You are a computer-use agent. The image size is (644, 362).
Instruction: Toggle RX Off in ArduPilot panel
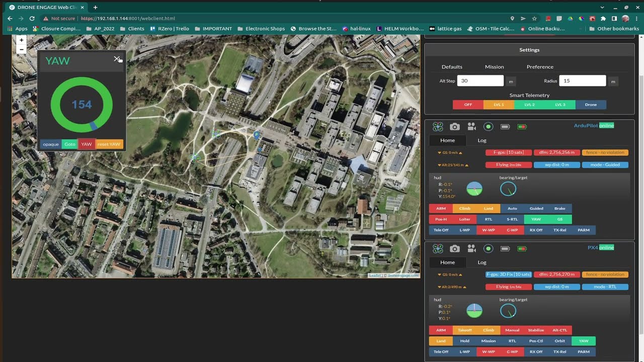pyautogui.click(x=536, y=230)
